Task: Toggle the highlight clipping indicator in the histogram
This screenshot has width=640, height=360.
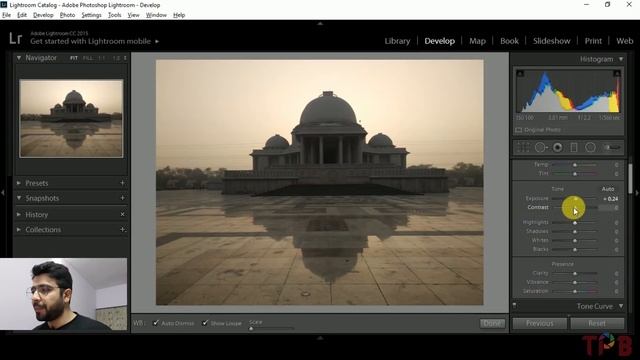Action: (617, 73)
